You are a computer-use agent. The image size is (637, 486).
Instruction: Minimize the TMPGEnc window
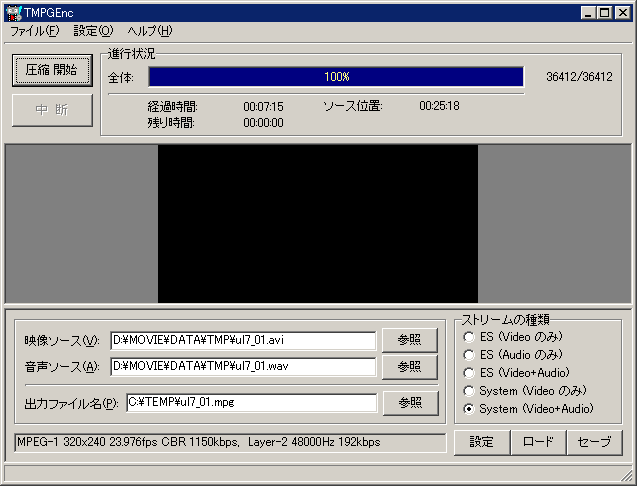(x=588, y=13)
